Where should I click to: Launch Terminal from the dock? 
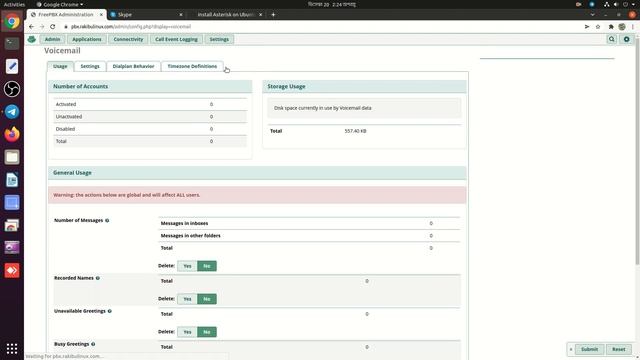click(x=12, y=43)
